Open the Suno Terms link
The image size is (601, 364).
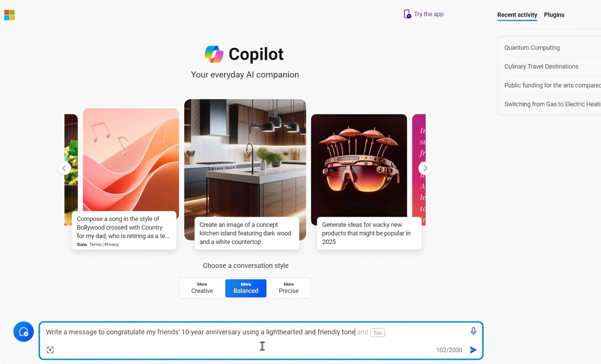click(95, 245)
